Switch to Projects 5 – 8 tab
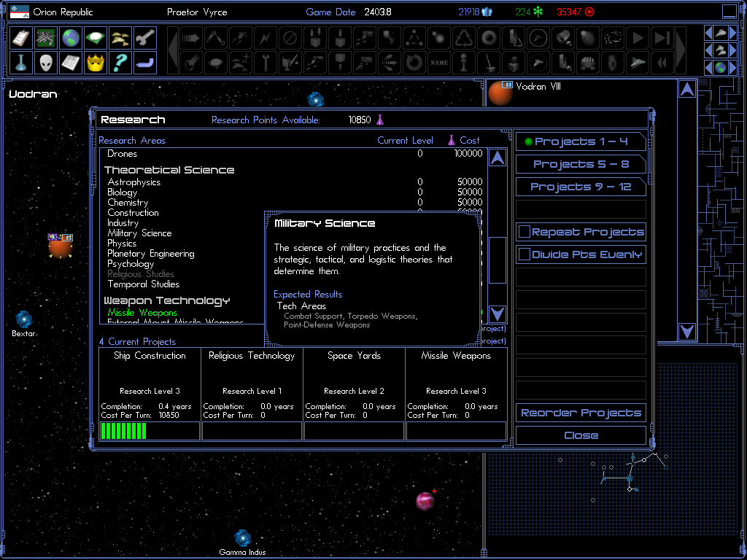The image size is (747, 560). pyautogui.click(x=580, y=164)
